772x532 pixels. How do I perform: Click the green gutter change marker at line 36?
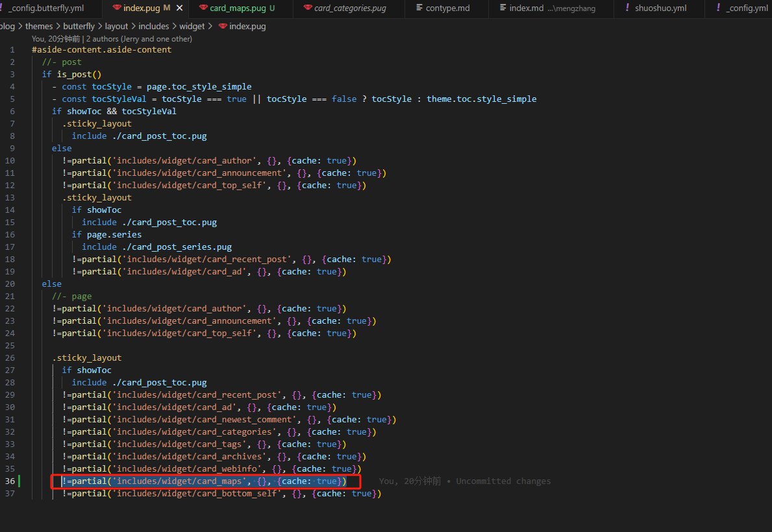coord(20,481)
